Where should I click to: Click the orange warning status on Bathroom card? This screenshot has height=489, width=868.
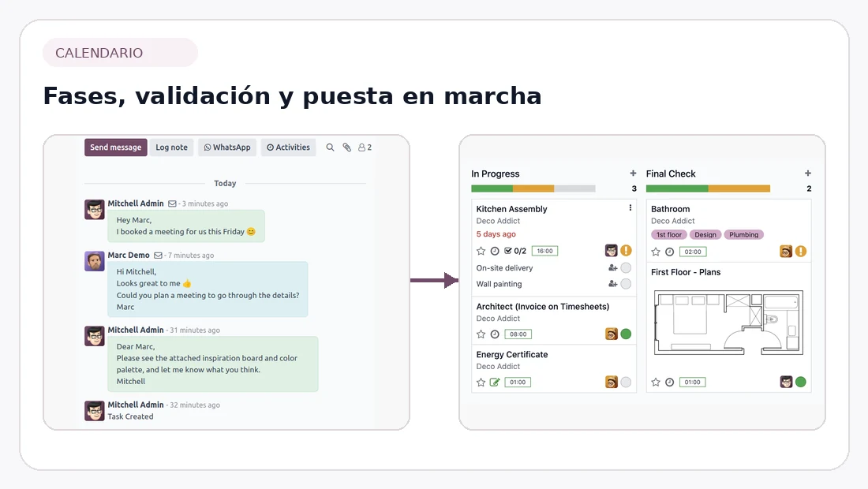(x=801, y=252)
